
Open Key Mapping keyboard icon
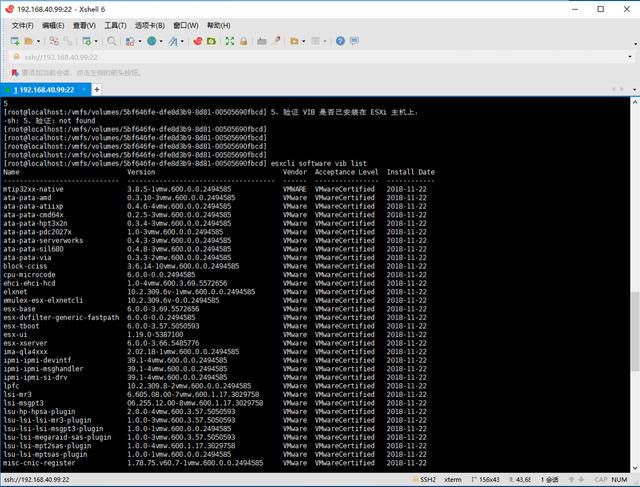[262, 41]
